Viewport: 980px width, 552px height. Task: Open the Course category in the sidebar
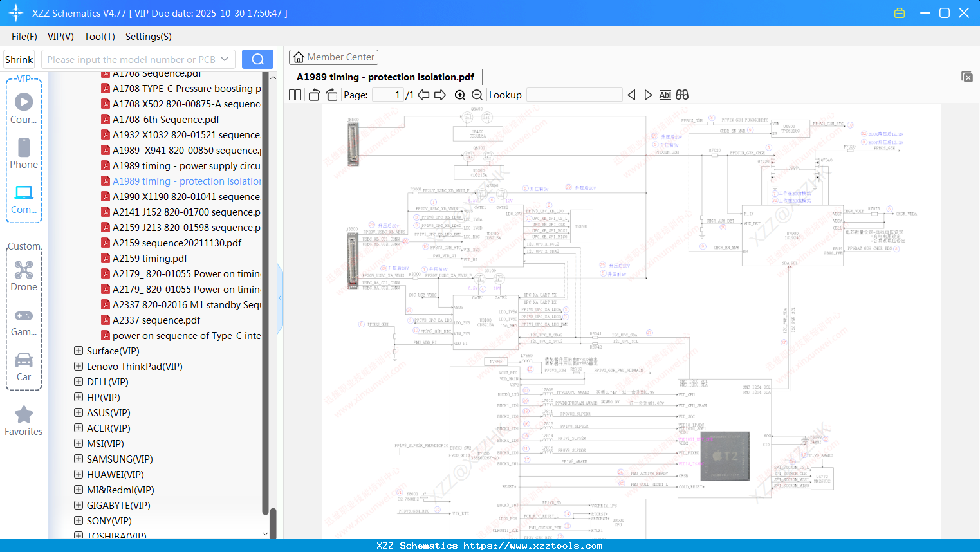[x=24, y=108]
